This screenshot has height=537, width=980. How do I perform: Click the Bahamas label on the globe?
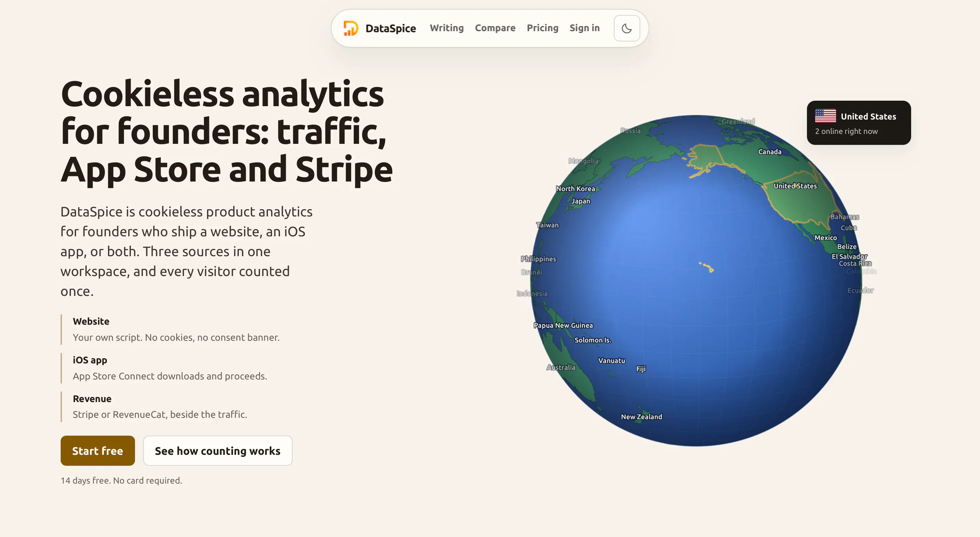[x=845, y=217]
